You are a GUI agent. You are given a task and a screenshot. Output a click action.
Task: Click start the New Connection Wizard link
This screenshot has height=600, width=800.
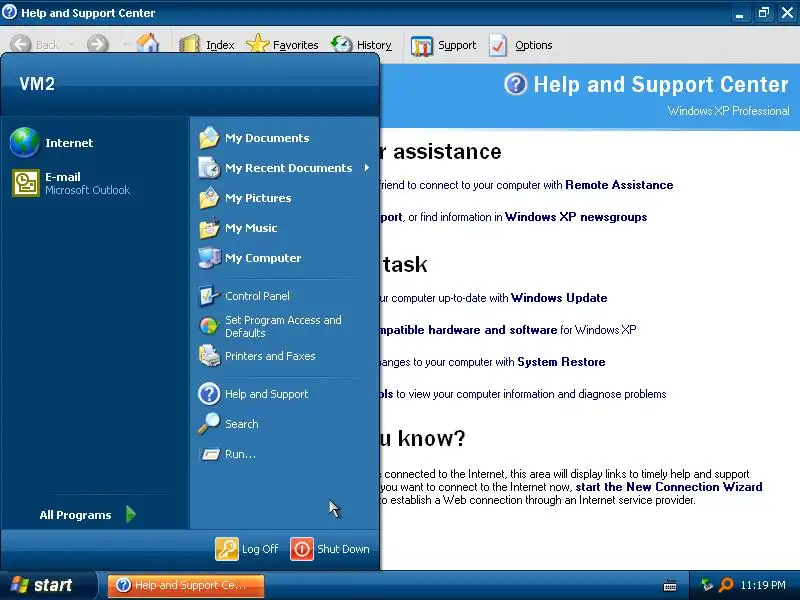point(669,487)
